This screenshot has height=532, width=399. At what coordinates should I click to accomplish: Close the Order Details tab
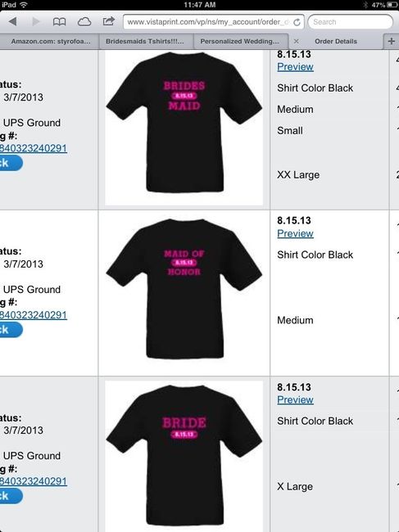click(x=296, y=41)
